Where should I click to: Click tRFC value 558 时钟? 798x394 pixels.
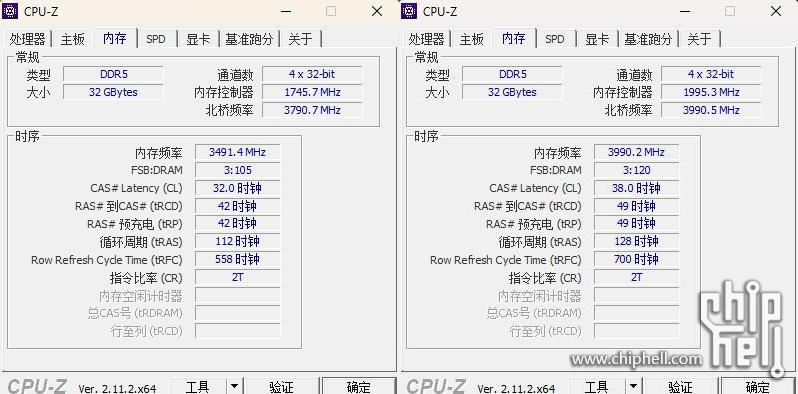coord(238,259)
